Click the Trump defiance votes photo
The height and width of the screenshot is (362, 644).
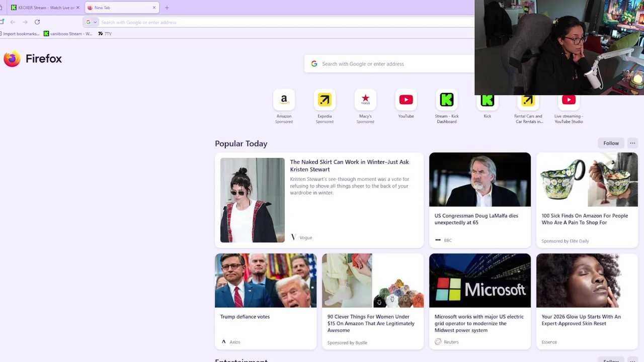(x=266, y=281)
